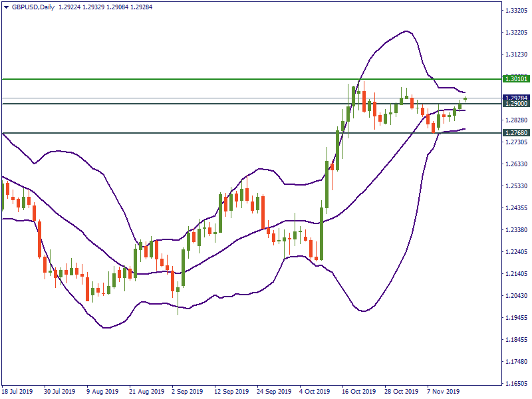Click the 9 Aug 2019 date label
The width and height of the screenshot is (532, 399).
coord(103,391)
